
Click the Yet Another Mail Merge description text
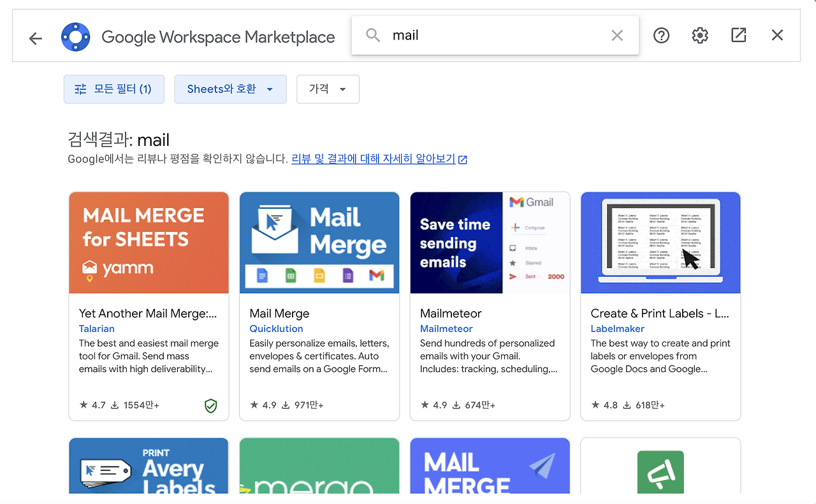(149, 356)
